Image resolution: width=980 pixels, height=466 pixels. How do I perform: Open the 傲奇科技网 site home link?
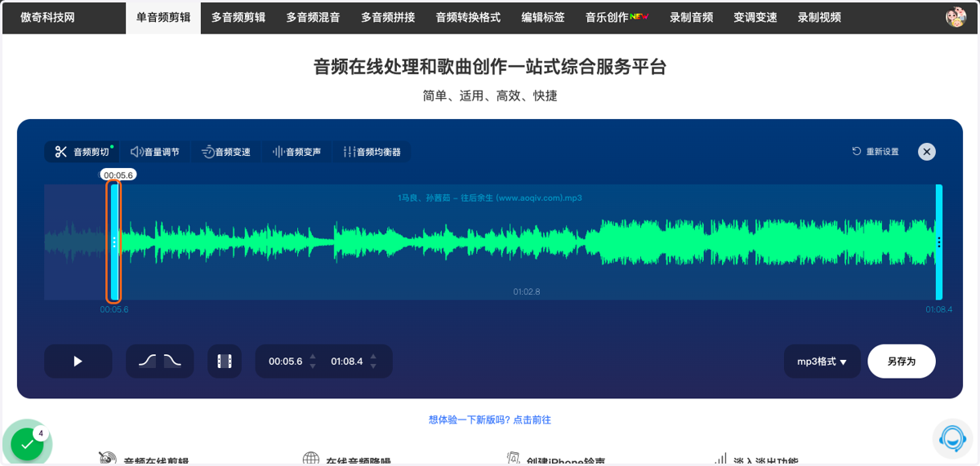[x=47, y=17]
